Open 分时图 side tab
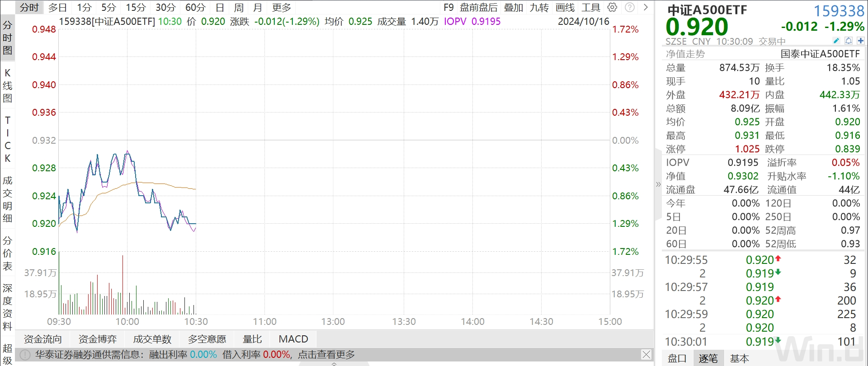Screen dimensions: 868x366 point(7,38)
